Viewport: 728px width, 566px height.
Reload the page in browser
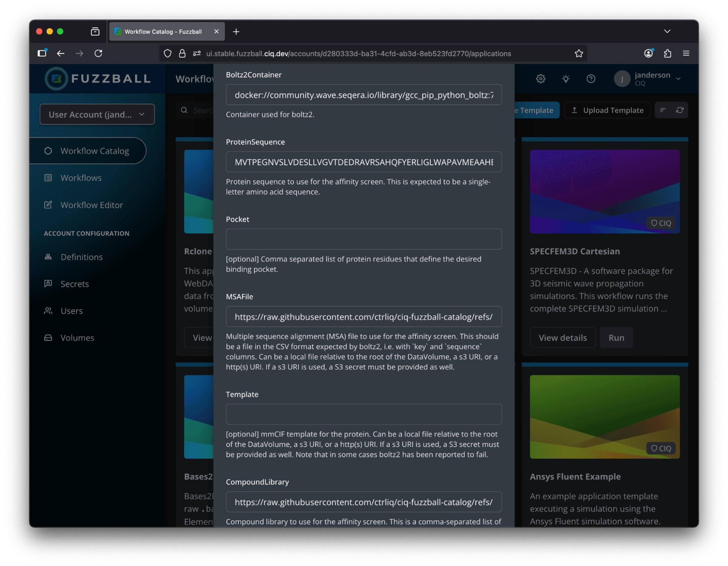[98, 54]
